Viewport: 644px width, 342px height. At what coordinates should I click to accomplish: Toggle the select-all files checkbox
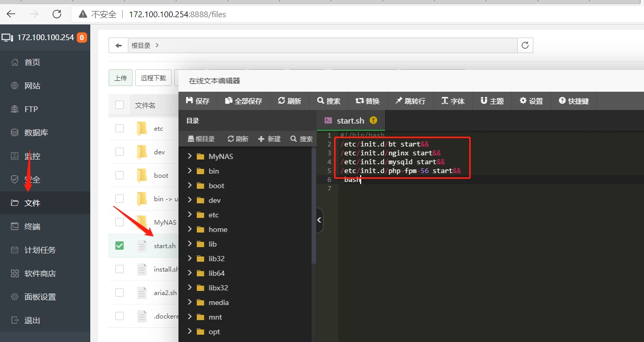point(120,105)
